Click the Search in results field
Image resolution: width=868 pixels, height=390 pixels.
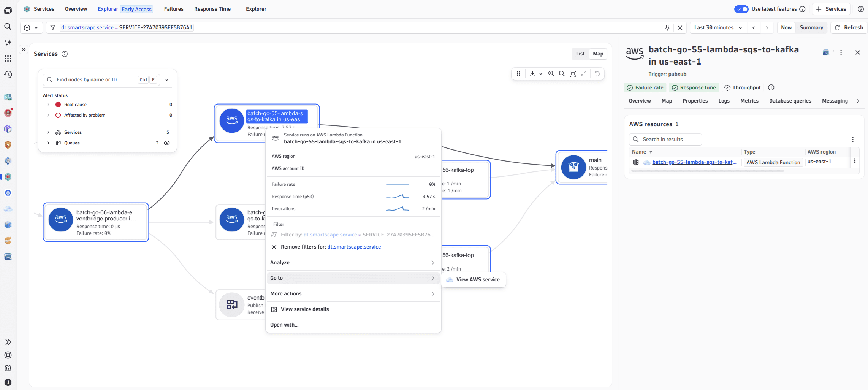[665, 140]
